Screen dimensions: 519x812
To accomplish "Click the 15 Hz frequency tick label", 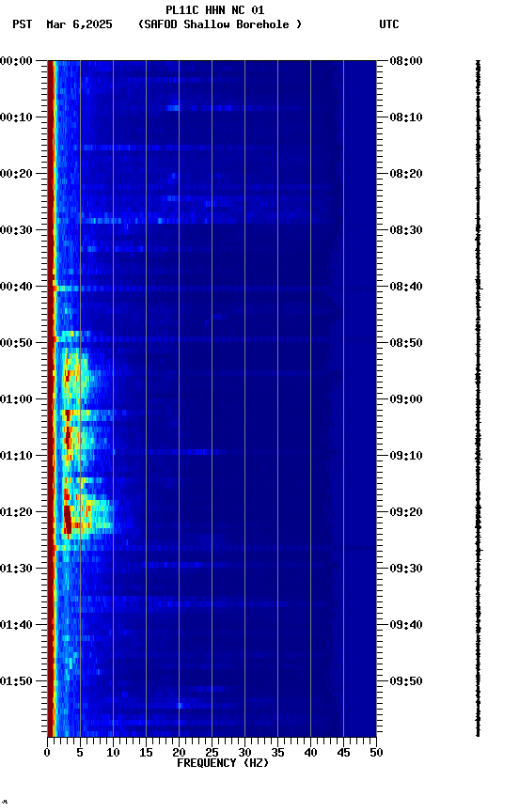I will [x=146, y=753].
